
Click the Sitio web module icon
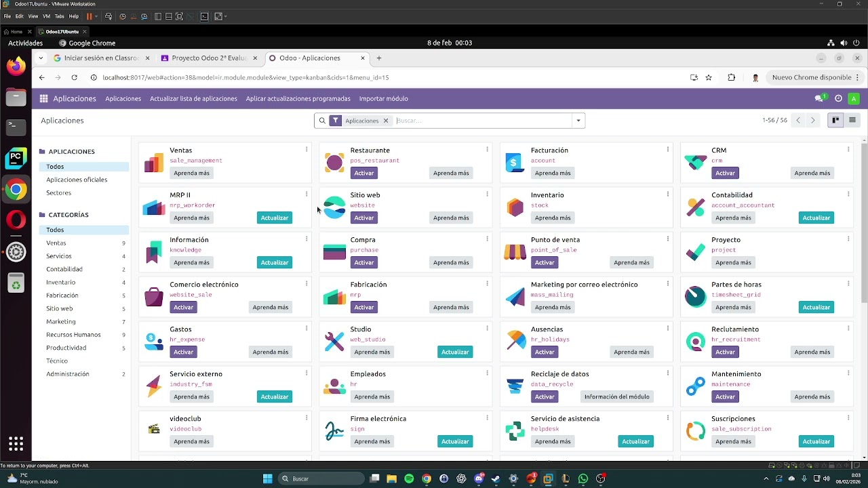click(334, 207)
